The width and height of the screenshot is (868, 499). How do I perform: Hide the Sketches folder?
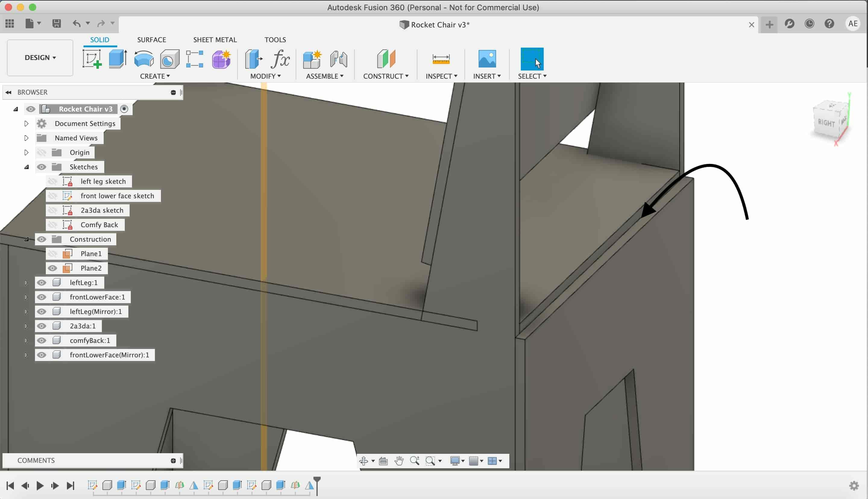(x=42, y=167)
